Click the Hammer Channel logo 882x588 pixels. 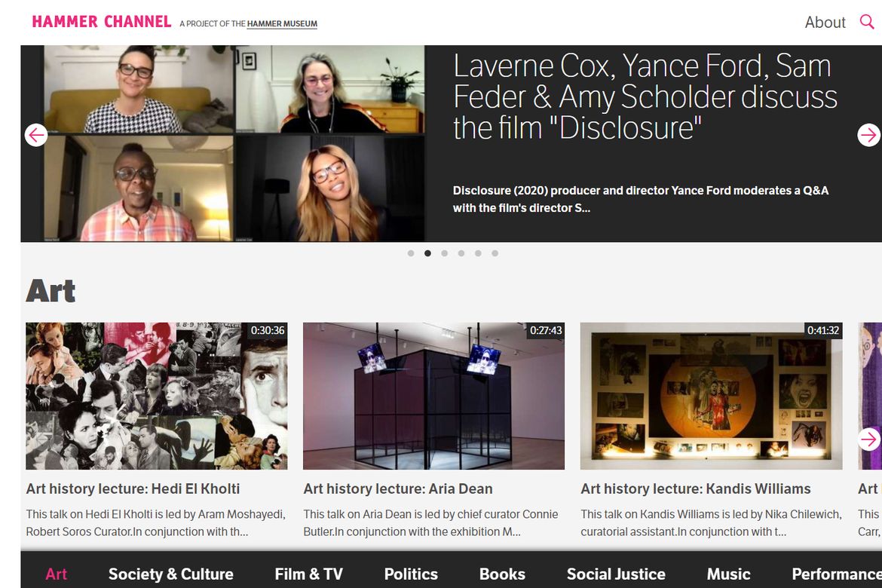(x=101, y=22)
